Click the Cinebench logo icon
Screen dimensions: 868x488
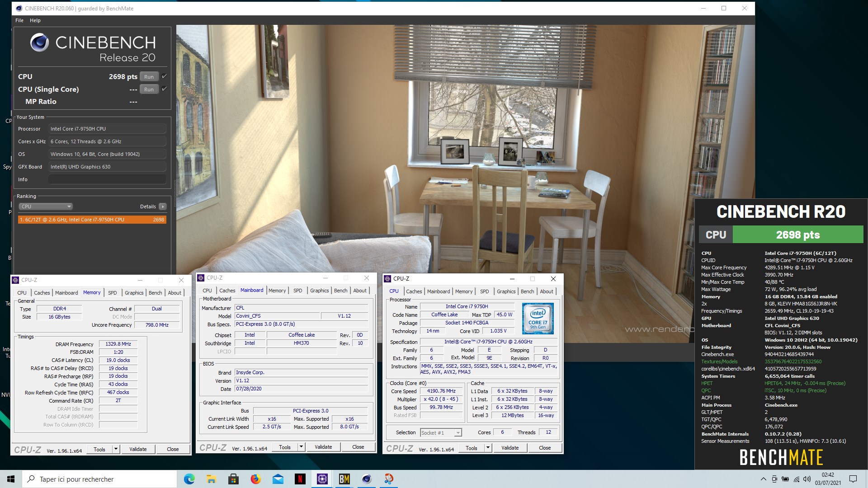pos(39,43)
